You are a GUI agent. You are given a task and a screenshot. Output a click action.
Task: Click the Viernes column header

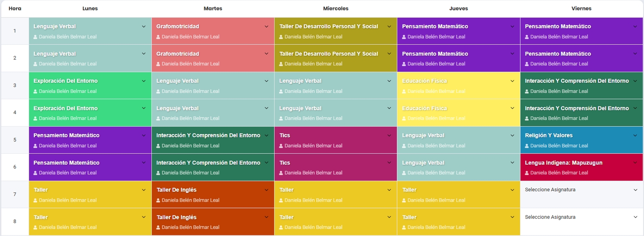pos(581,9)
